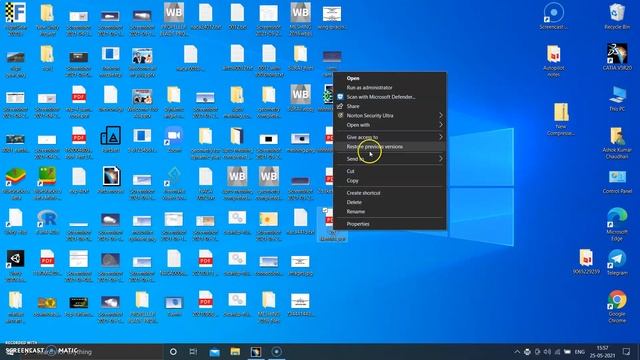Open Task View from the taskbar

pos(193,351)
